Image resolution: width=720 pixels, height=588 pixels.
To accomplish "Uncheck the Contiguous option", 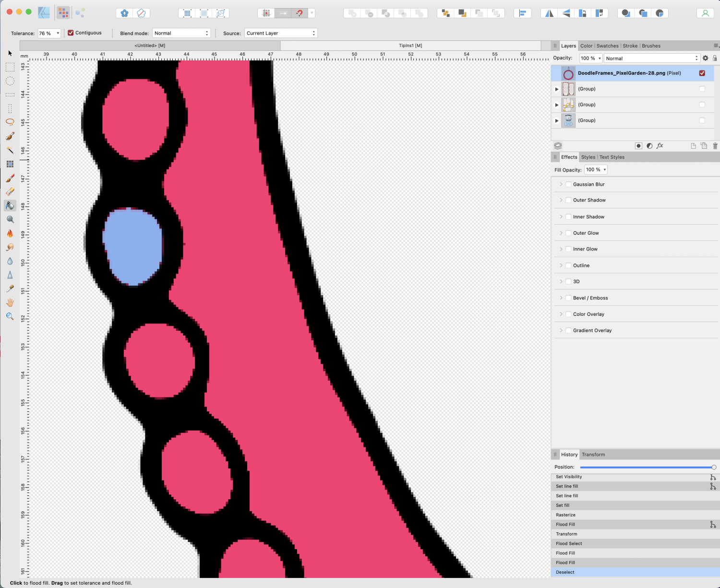I will [71, 33].
